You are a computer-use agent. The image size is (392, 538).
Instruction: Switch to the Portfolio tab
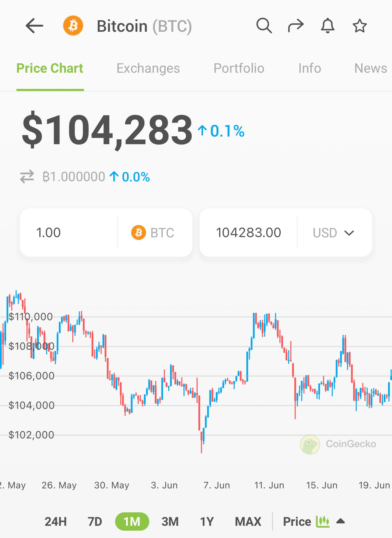coord(239,68)
